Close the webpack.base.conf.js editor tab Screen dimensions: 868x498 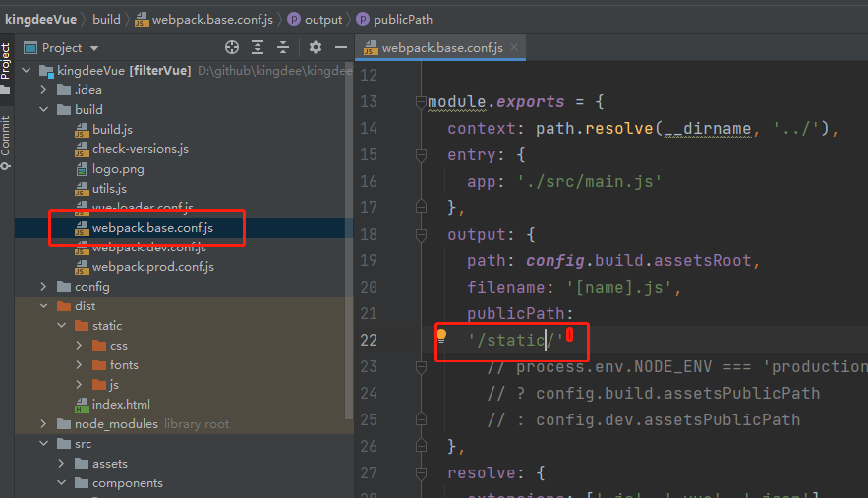pyautogui.click(x=514, y=47)
